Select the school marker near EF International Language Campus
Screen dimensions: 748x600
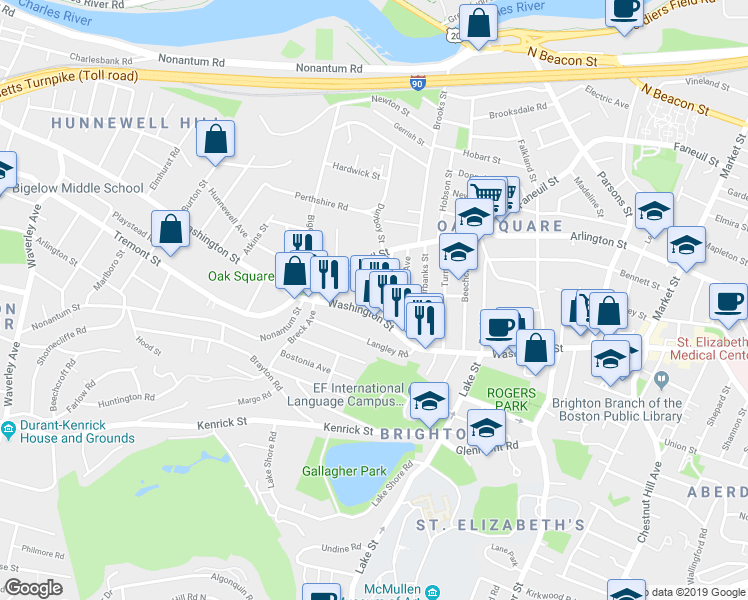coord(429,403)
